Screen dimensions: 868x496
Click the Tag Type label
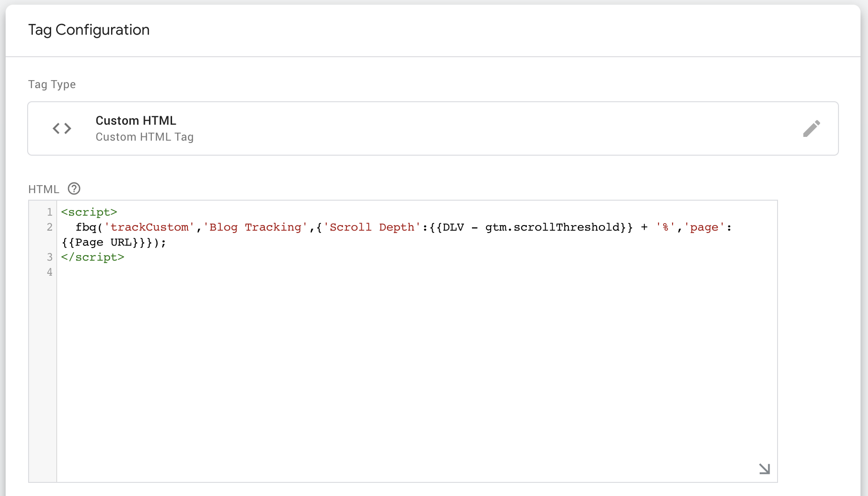(52, 84)
